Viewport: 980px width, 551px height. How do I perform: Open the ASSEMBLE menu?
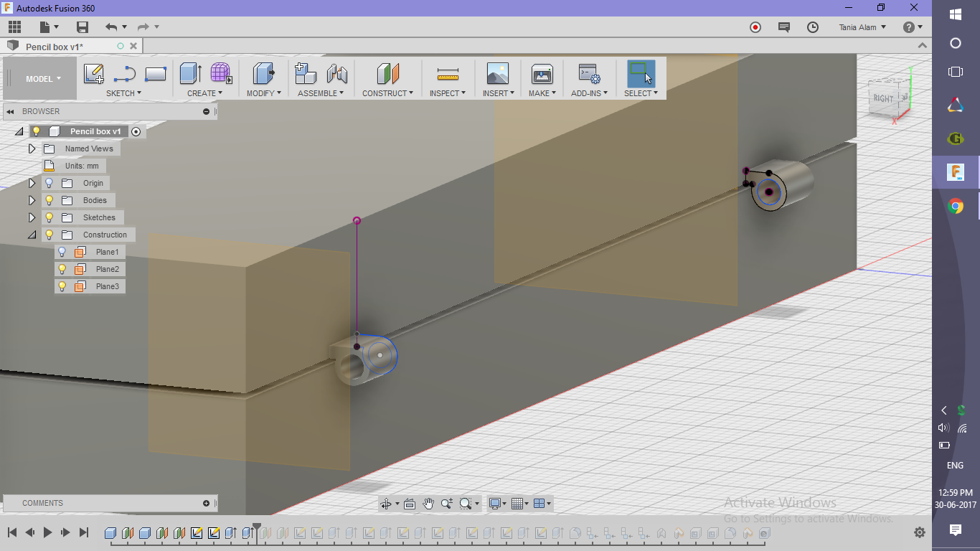[x=321, y=93]
